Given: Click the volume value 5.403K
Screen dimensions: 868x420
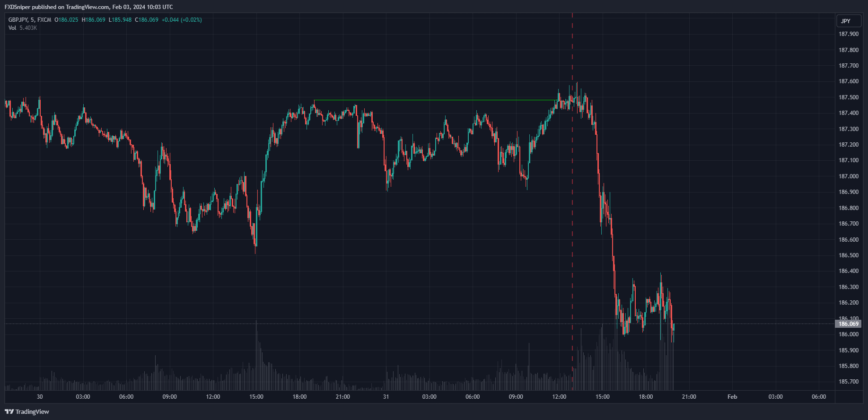Looking at the screenshot, I should tap(28, 28).
